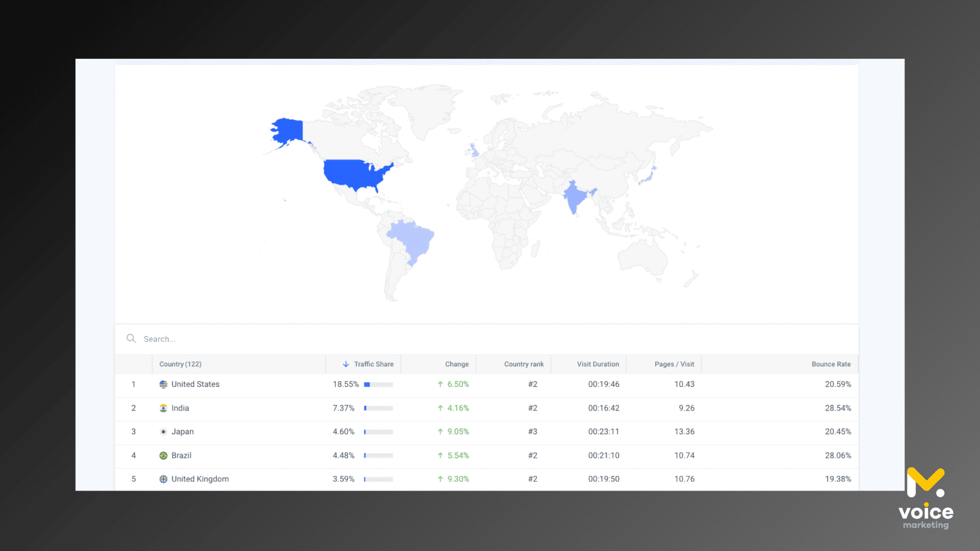
Task: Open the United Kingdom country link
Action: [200, 479]
